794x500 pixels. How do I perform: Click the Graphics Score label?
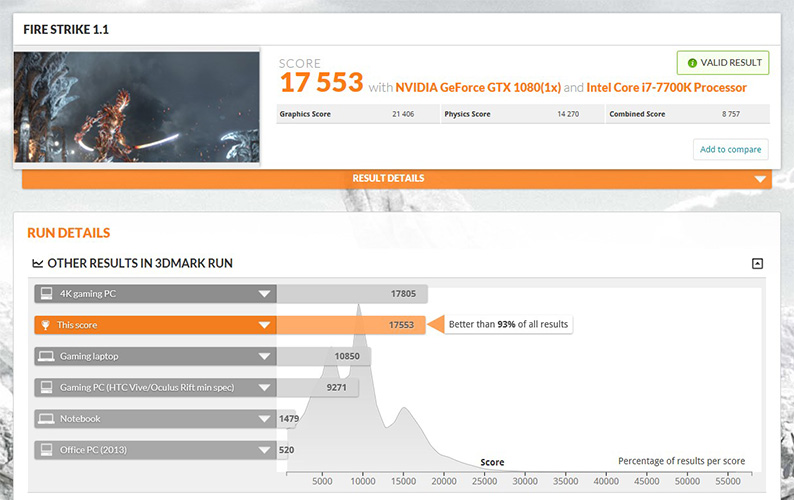(x=305, y=114)
